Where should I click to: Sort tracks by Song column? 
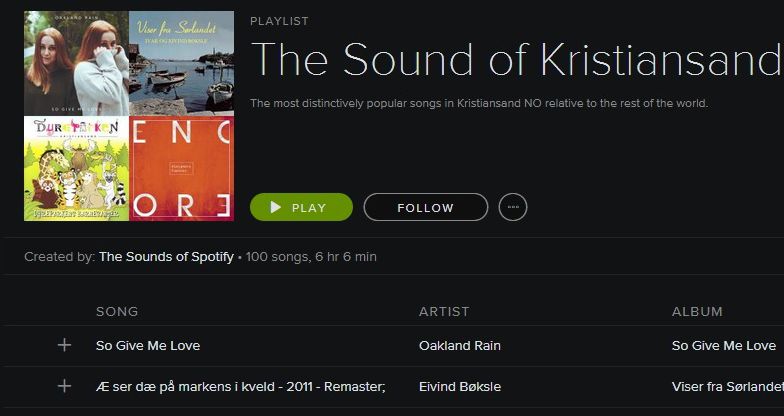(x=117, y=312)
